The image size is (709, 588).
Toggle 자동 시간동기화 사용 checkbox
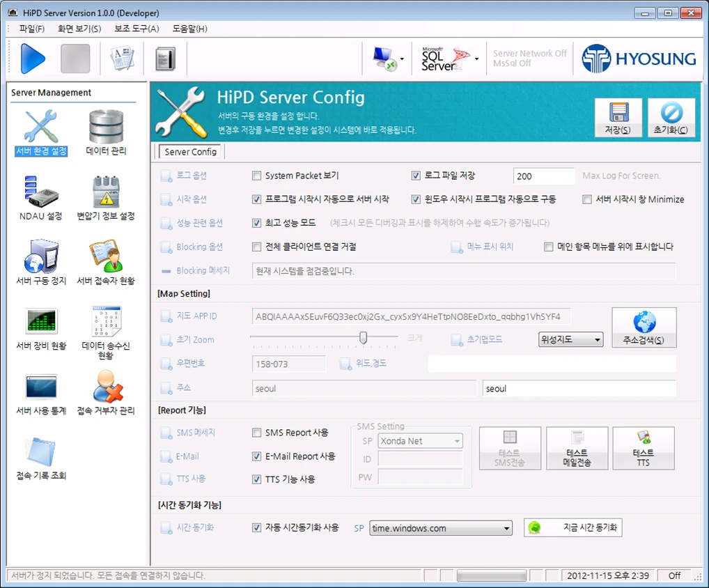[x=257, y=527]
